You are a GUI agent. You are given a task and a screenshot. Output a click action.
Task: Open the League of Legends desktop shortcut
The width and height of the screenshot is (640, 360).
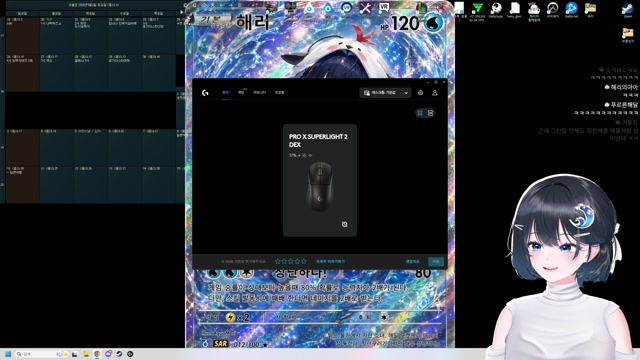[x=421, y=7]
